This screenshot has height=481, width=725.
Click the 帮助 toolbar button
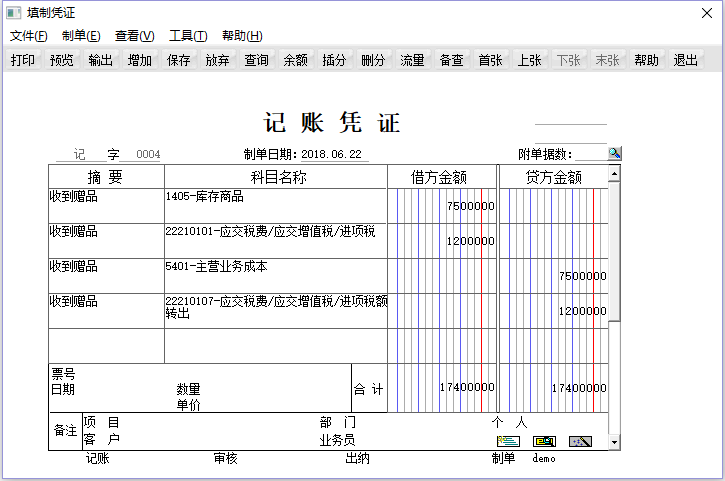(646, 60)
